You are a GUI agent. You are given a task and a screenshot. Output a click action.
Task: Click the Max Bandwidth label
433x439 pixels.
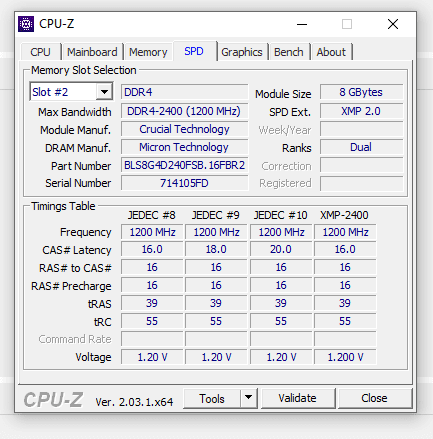pyautogui.click(x=75, y=112)
